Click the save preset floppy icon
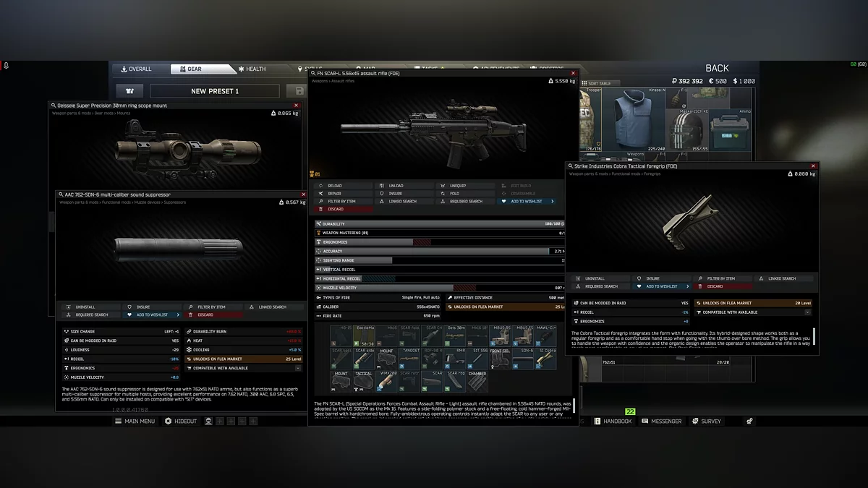868x488 pixels. [297, 91]
